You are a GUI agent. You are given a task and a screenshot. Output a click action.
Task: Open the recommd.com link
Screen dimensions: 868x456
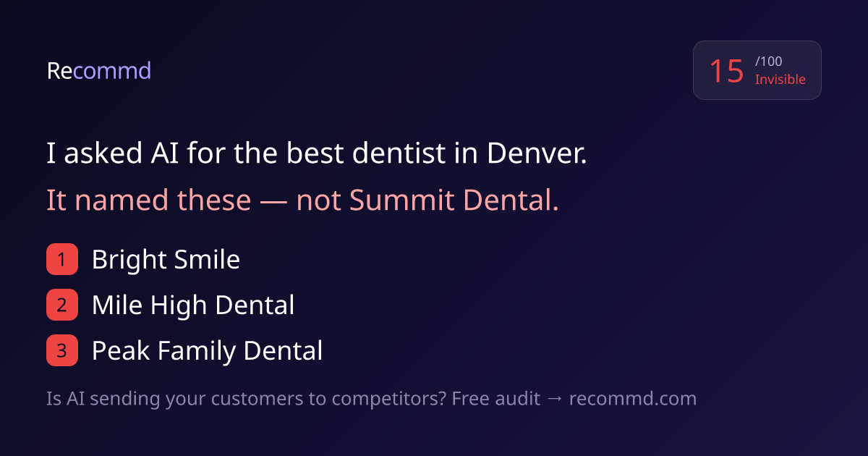tap(632, 399)
